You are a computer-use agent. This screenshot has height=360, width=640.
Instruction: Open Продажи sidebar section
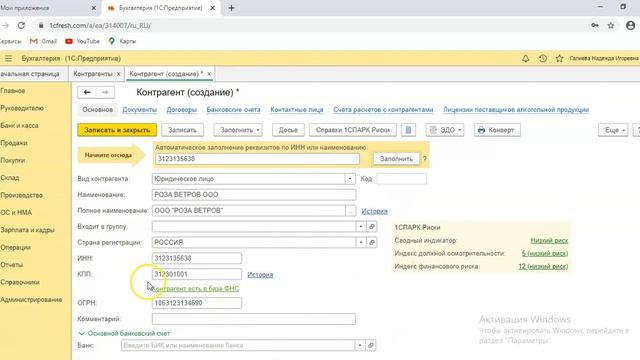tap(14, 143)
